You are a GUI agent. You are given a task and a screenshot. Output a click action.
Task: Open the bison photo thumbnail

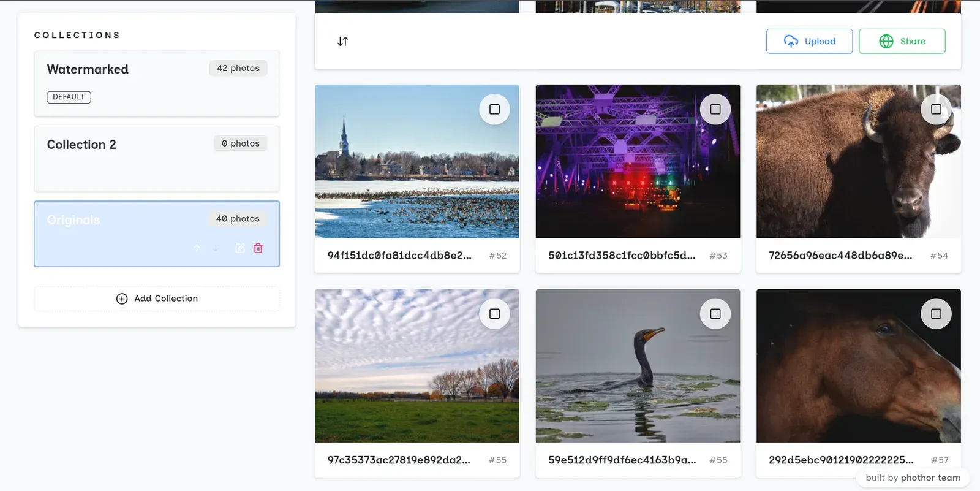click(859, 161)
